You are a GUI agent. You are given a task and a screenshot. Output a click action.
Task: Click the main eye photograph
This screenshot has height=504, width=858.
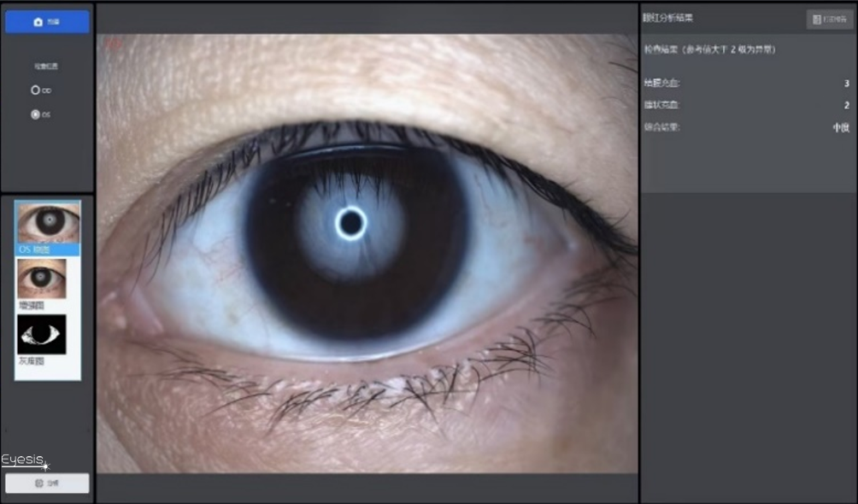coord(367,254)
